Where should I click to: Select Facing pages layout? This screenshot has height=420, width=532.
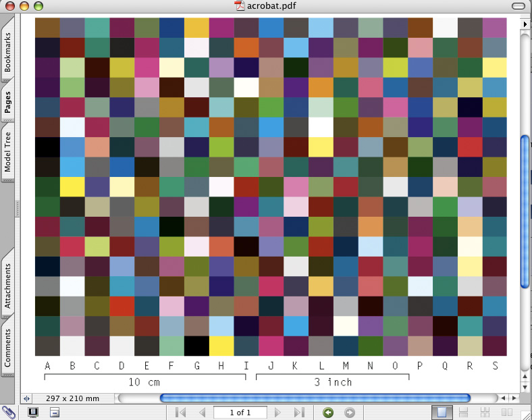pyautogui.click(x=507, y=412)
